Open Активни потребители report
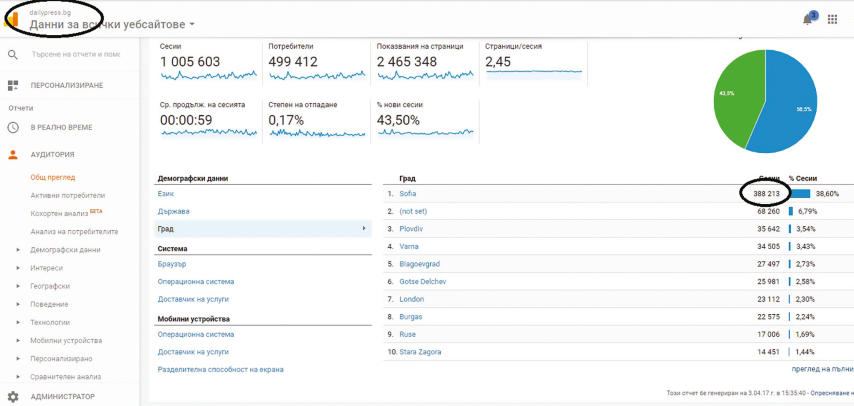Screen dimensions: 854x406 [67, 195]
